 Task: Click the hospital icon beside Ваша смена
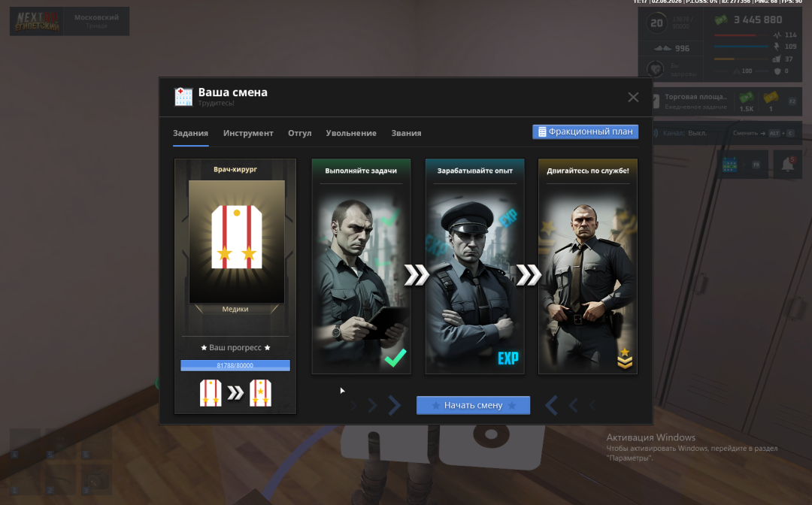[x=183, y=96]
